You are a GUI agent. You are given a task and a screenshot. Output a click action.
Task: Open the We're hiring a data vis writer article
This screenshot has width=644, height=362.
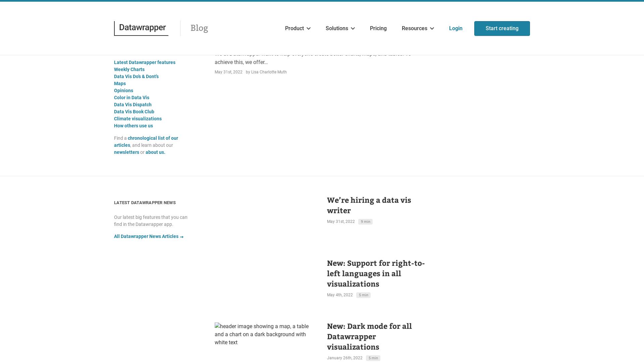click(369, 205)
